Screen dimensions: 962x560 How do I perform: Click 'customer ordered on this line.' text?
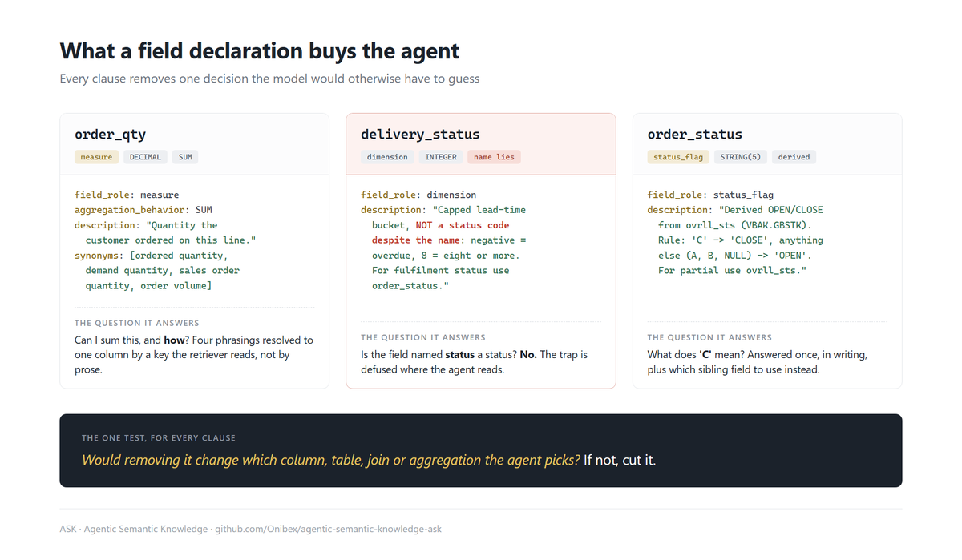pyautogui.click(x=171, y=240)
